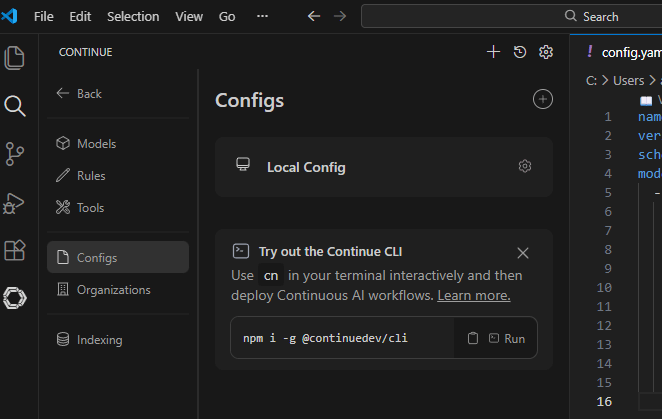View Continue session history
This screenshot has width=662, height=419.
pos(520,52)
